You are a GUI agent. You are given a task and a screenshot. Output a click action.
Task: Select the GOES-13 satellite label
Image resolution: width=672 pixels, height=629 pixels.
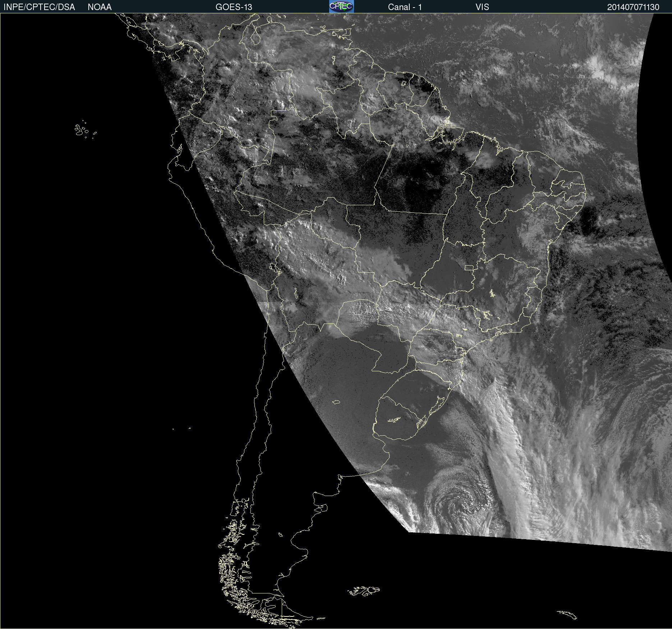[x=234, y=7]
